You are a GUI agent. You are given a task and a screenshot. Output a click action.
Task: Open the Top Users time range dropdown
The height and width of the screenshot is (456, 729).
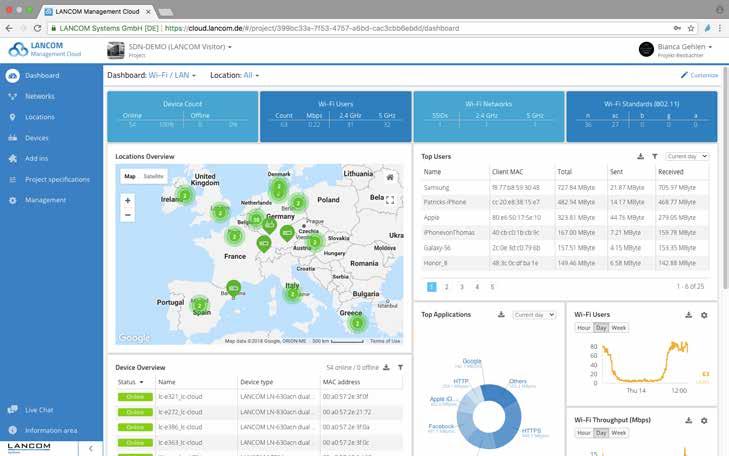coord(687,156)
